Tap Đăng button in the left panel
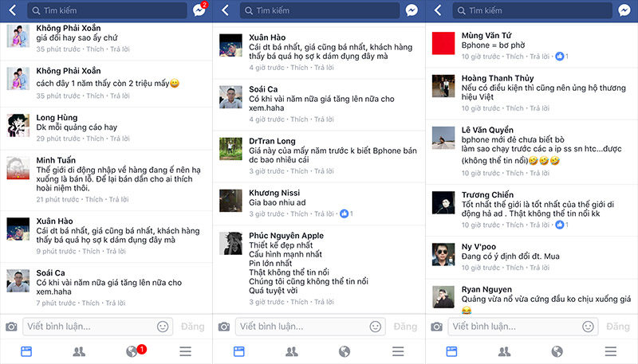This screenshot has height=364, width=638. tap(192, 327)
